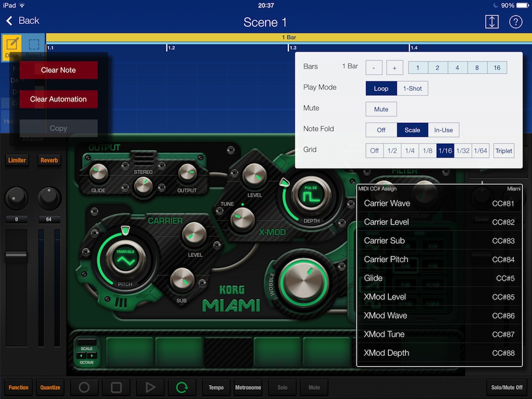The height and width of the screenshot is (399, 532).
Task: Stop playback with the square icon
Action: [116, 387]
